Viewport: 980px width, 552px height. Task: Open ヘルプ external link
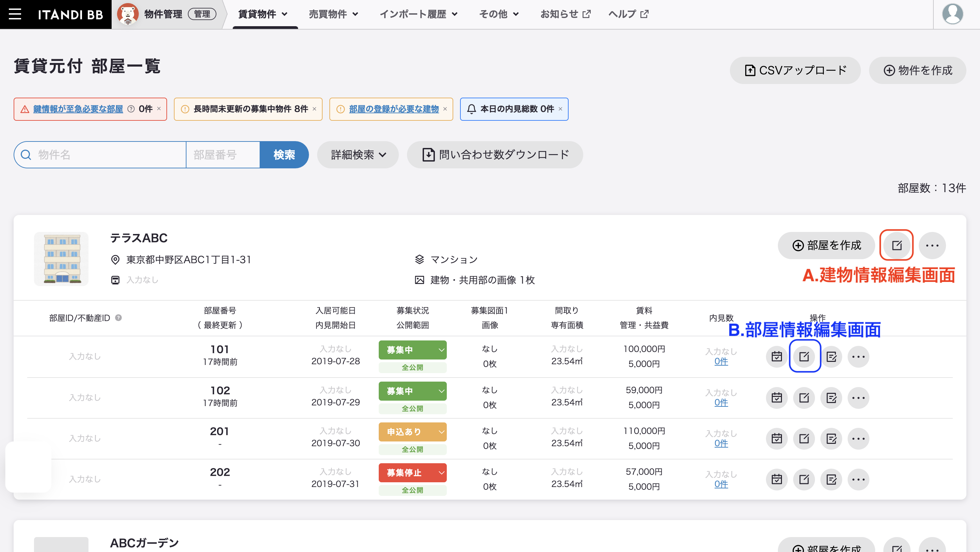[x=628, y=14]
